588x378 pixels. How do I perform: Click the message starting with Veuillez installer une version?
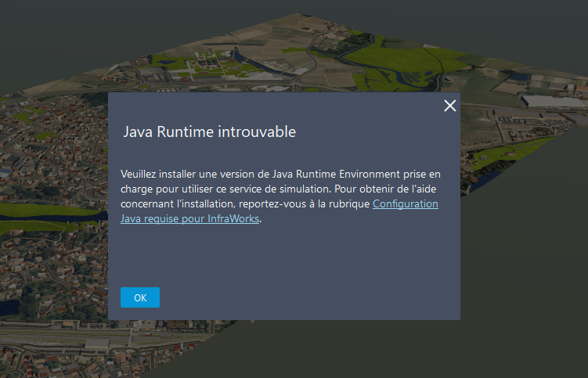(280, 196)
